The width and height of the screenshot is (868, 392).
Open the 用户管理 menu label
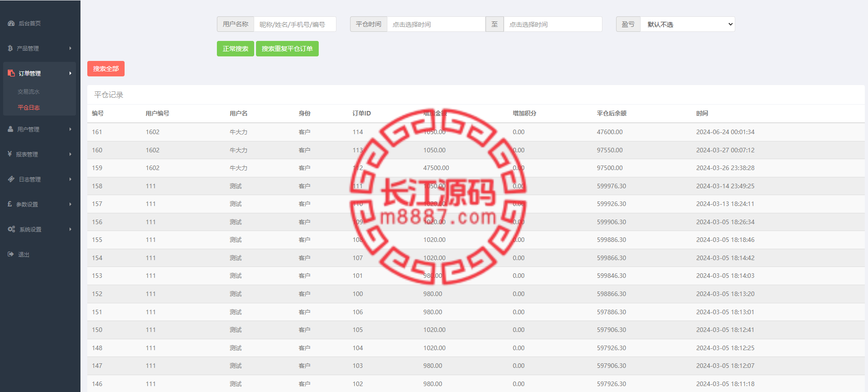point(28,130)
